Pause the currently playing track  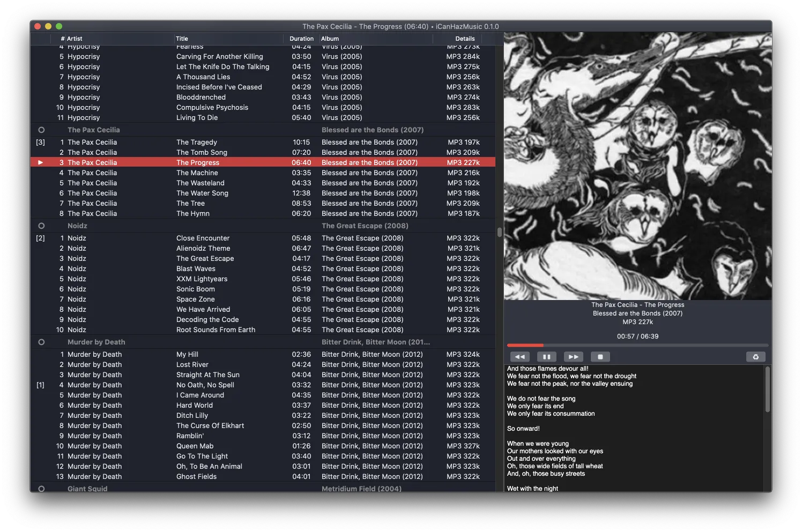[x=546, y=356]
